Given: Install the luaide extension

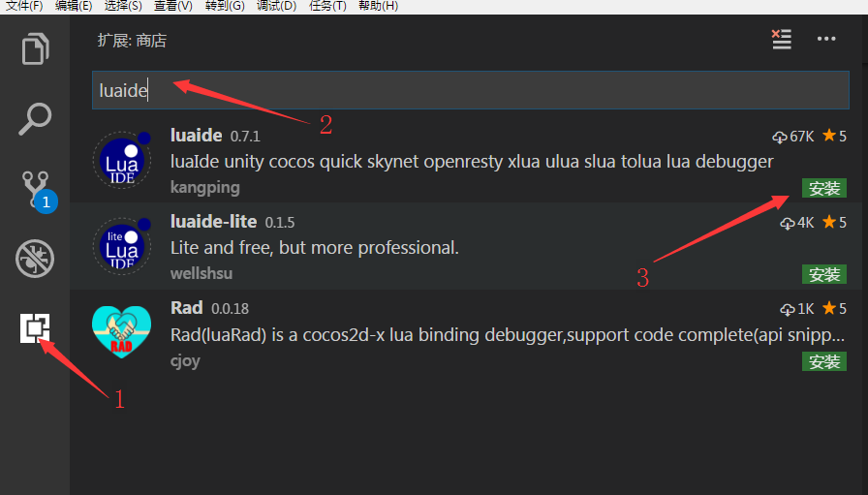Looking at the screenshot, I should pyautogui.click(x=823, y=188).
